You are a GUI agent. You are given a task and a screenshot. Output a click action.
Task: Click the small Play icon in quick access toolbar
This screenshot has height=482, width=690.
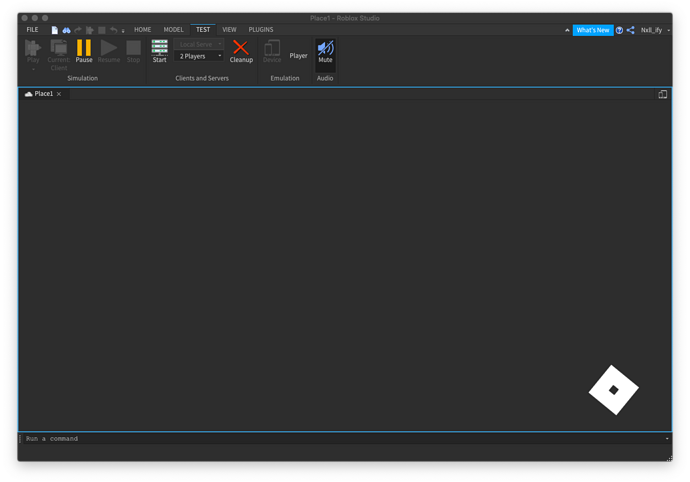90,30
